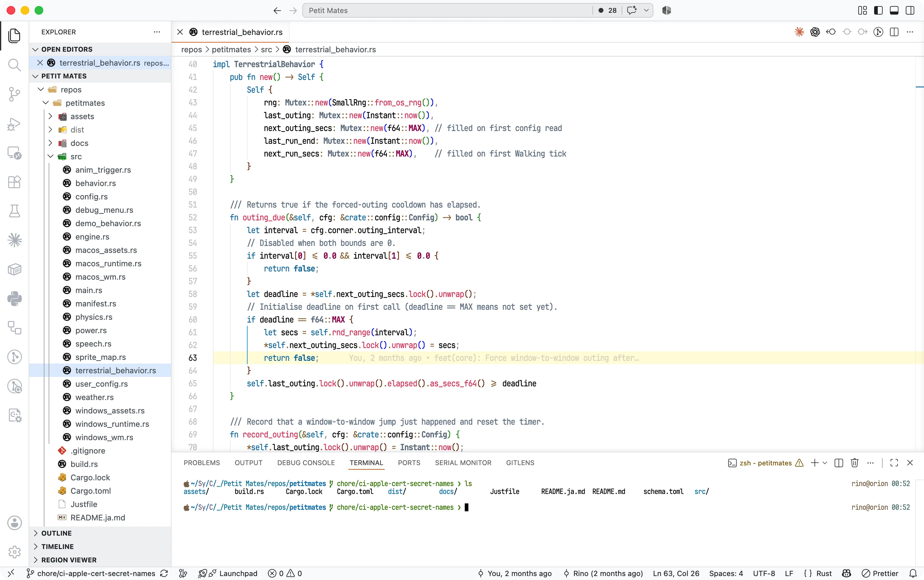
Task: Switch to the PORTS tab
Action: (x=409, y=463)
